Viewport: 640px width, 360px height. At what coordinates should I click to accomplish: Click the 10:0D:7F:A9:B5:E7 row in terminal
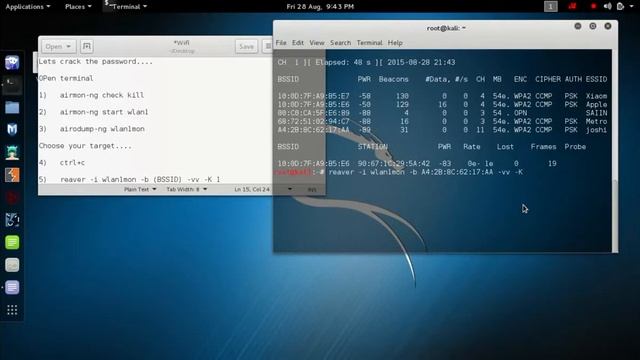442,96
